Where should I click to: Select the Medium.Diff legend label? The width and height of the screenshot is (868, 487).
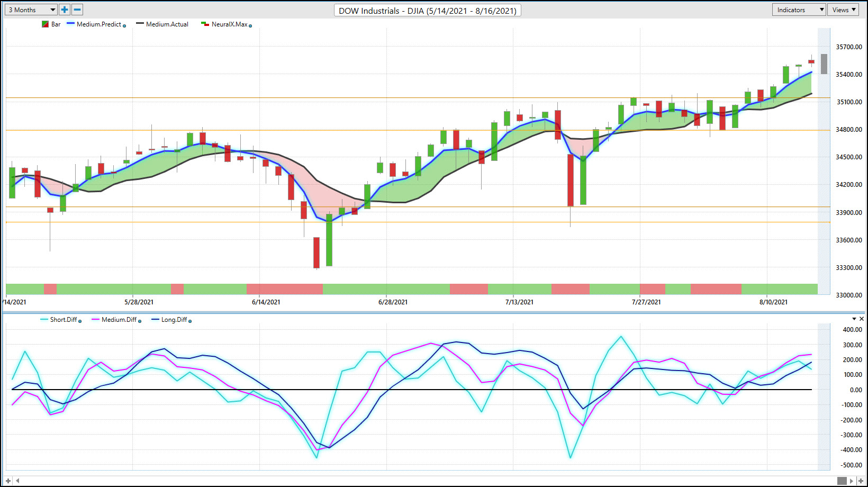pyautogui.click(x=119, y=320)
